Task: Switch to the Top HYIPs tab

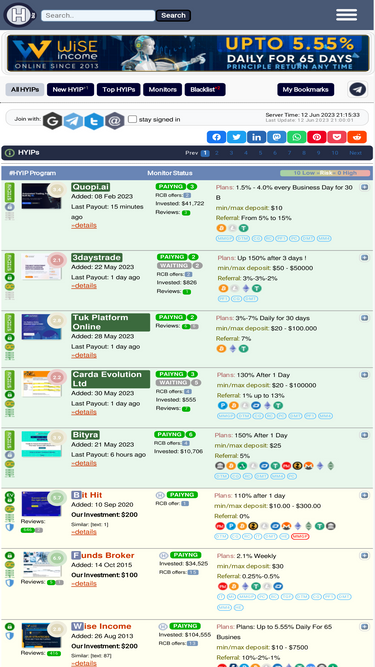Action: pyautogui.click(x=119, y=90)
